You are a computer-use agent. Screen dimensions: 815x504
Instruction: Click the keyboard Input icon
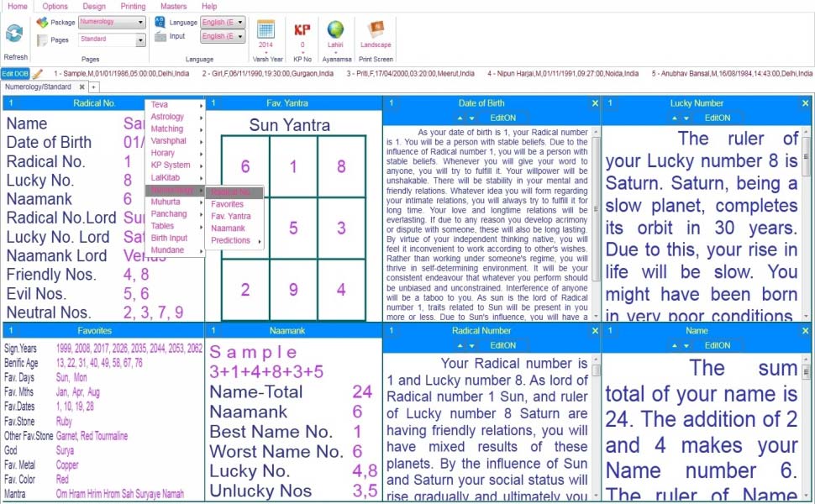coord(160,36)
